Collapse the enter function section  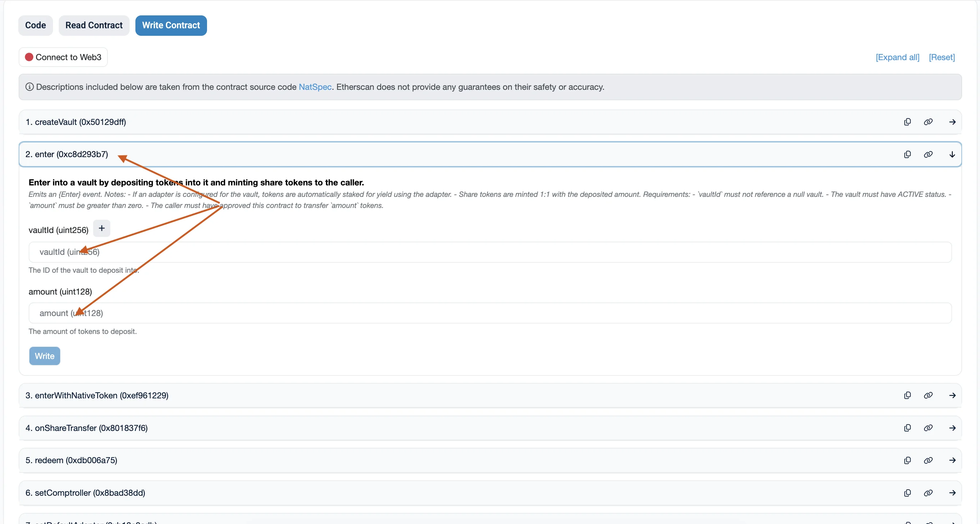(952, 154)
